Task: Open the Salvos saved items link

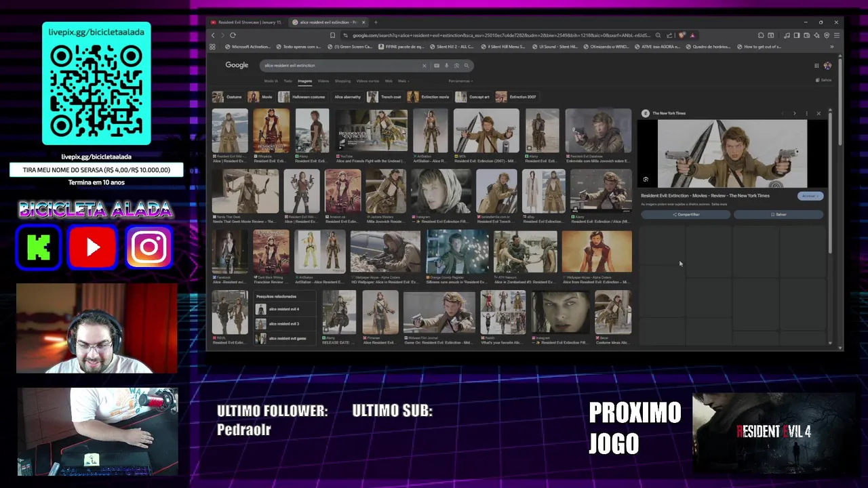Action: coord(824,80)
